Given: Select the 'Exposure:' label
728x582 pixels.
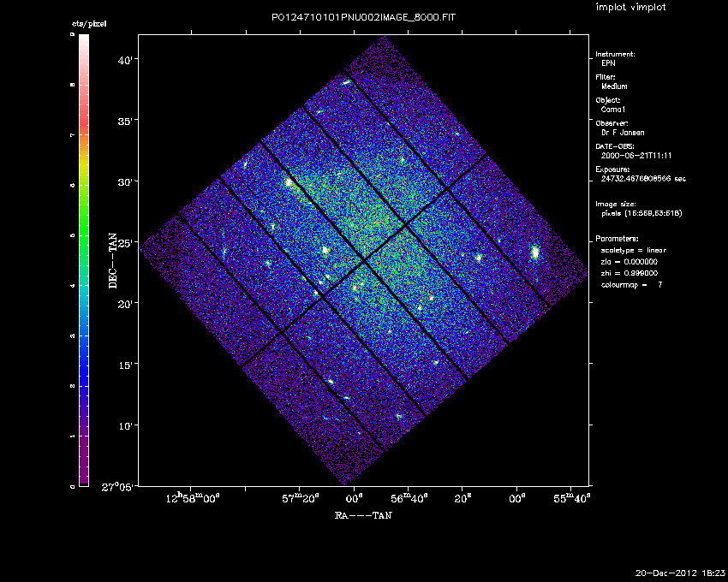Looking at the screenshot, I should (x=612, y=169).
